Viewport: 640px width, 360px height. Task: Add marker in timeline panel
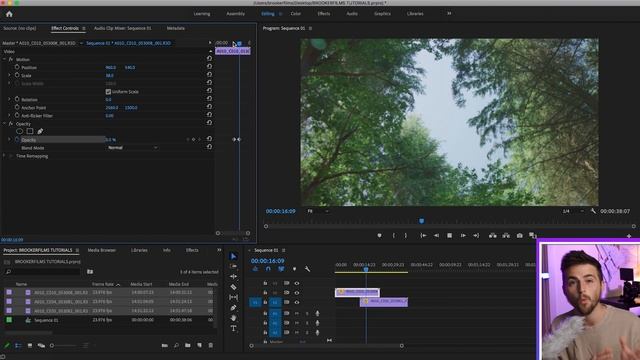[294, 269]
